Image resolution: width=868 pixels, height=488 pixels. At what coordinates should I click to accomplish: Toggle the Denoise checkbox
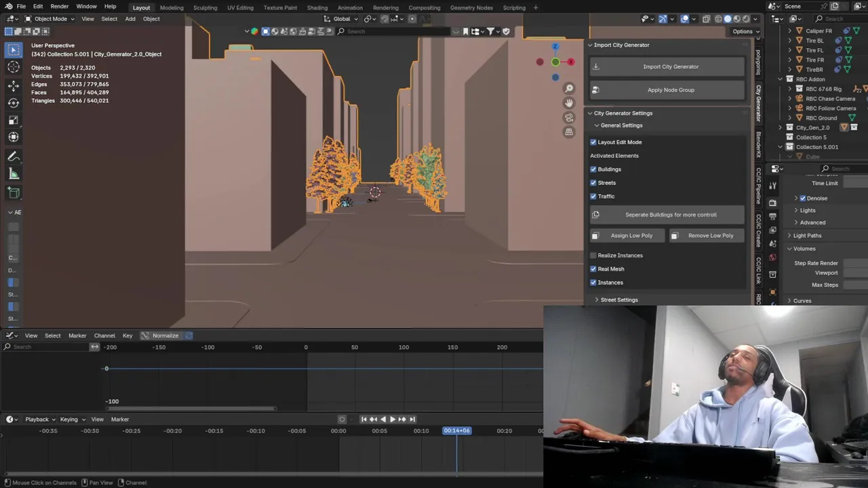(803, 199)
